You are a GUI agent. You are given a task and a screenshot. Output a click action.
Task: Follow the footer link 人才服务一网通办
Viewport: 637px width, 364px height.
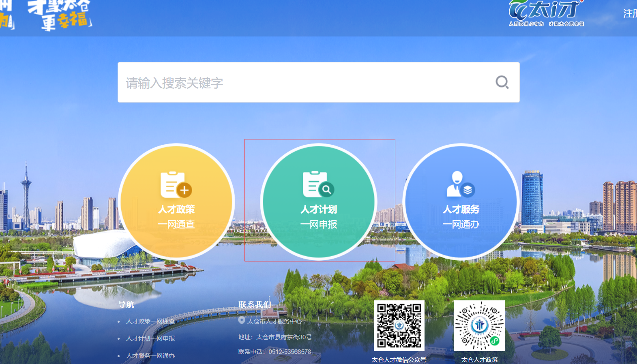point(150,355)
